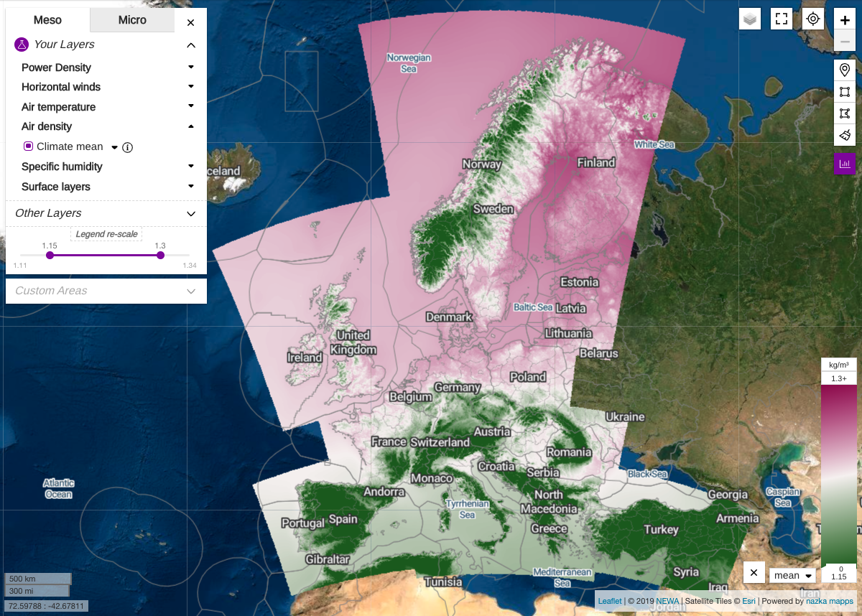
Task: Toggle the Climate mean layer checkbox
Action: [28, 146]
